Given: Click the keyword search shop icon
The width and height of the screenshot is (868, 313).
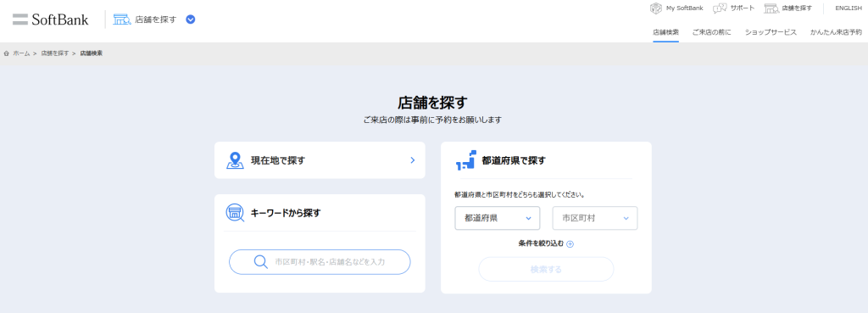Looking at the screenshot, I should [236, 212].
